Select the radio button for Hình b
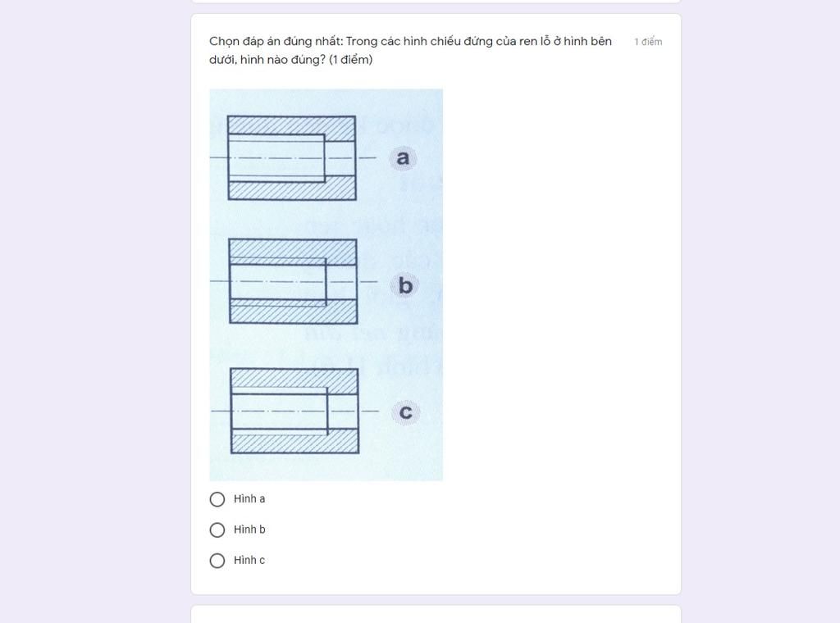The width and height of the screenshot is (840, 623). 217,530
